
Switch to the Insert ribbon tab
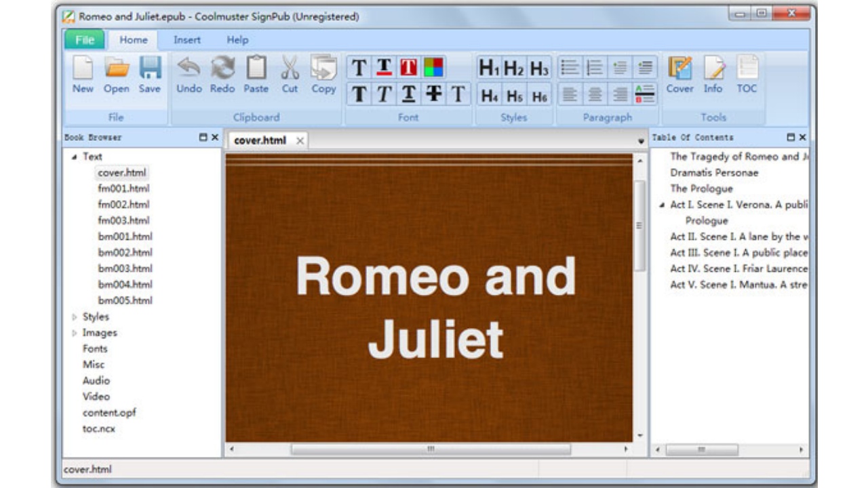point(186,40)
